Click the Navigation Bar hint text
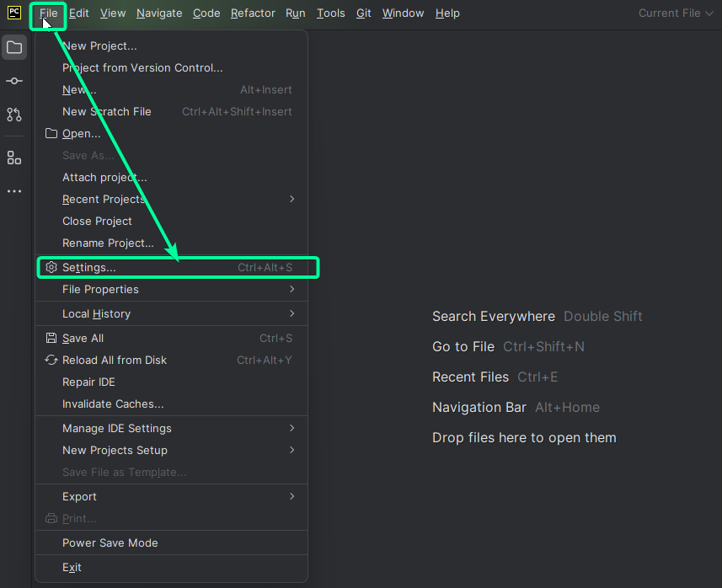 point(479,408)
